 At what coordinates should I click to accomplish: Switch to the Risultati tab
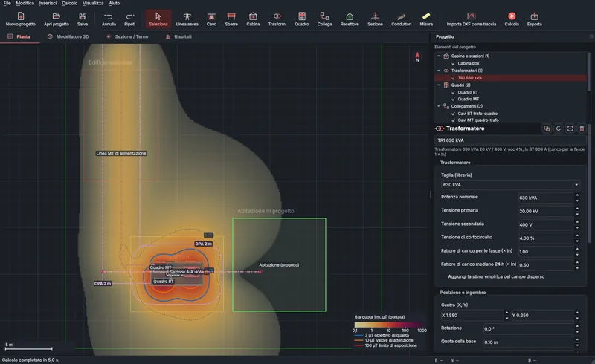coord(178,37)
